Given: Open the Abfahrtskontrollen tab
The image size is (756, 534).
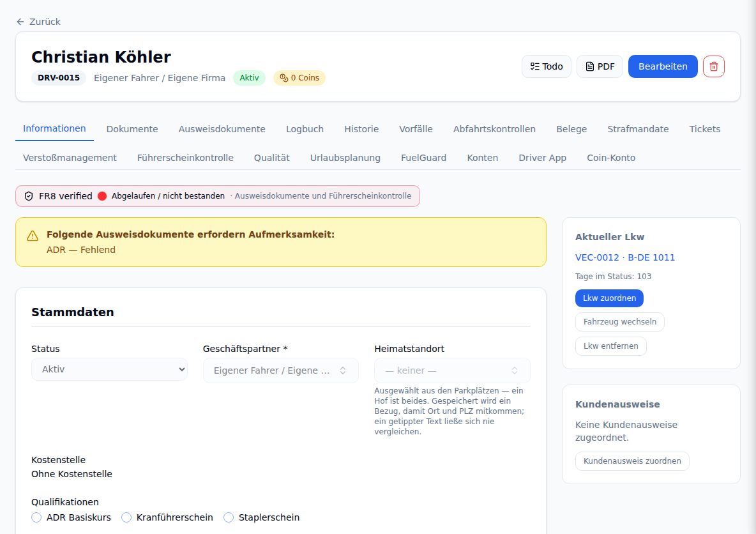Looking at the screenshot, I should (x=494, y=129).
